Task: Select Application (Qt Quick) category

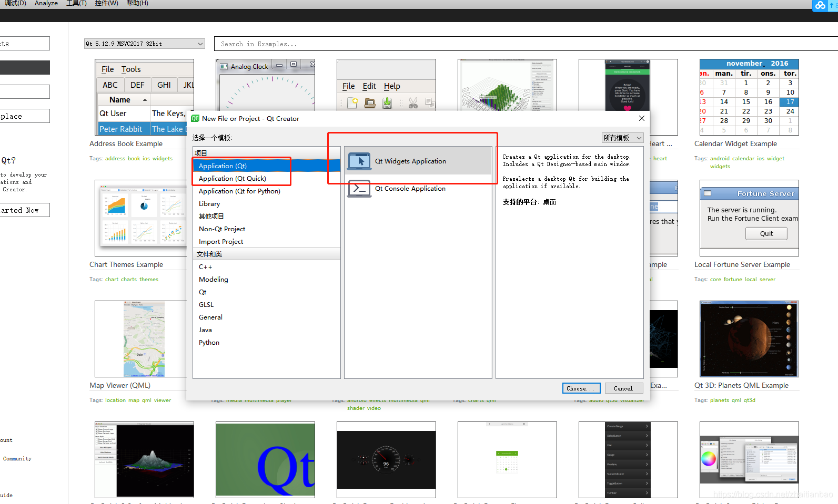Action: (x=267, y=178)
